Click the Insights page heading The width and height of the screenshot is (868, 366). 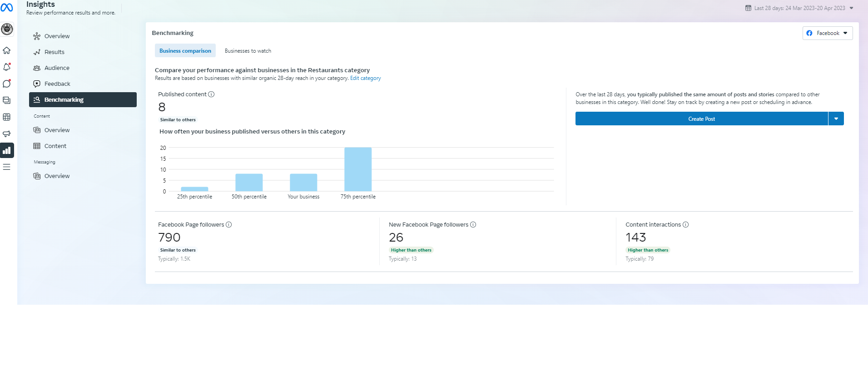coord(40,4)
